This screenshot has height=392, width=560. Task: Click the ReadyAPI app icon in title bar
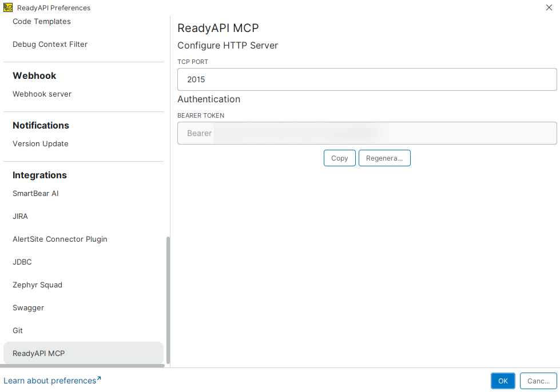[x=8, y=7]
